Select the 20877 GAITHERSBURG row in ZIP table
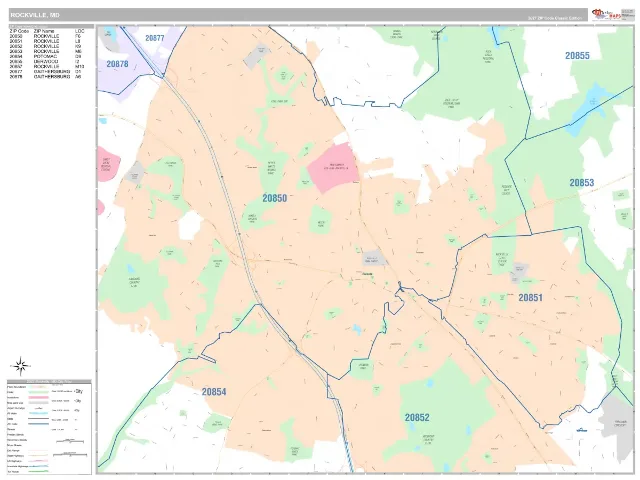This screenshot has width=640, height=480. pyautogui.click(x=45, y=71)
